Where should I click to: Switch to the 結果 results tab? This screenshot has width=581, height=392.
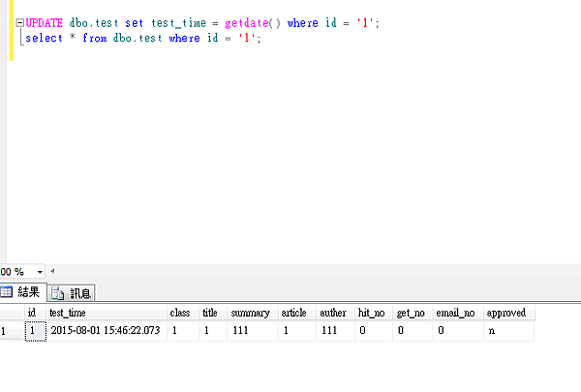(x=23, y=292)
